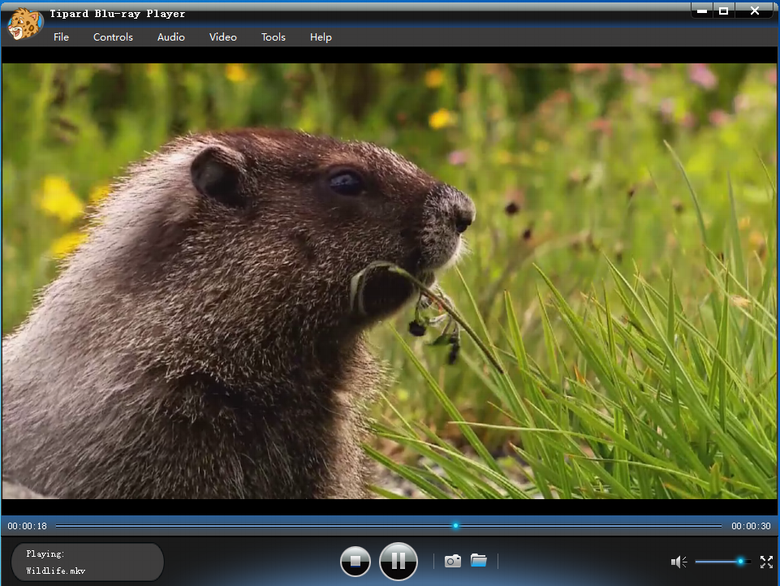
Task: Click the Playing Wildlife.mkv status panel
Action: (87, 562)
